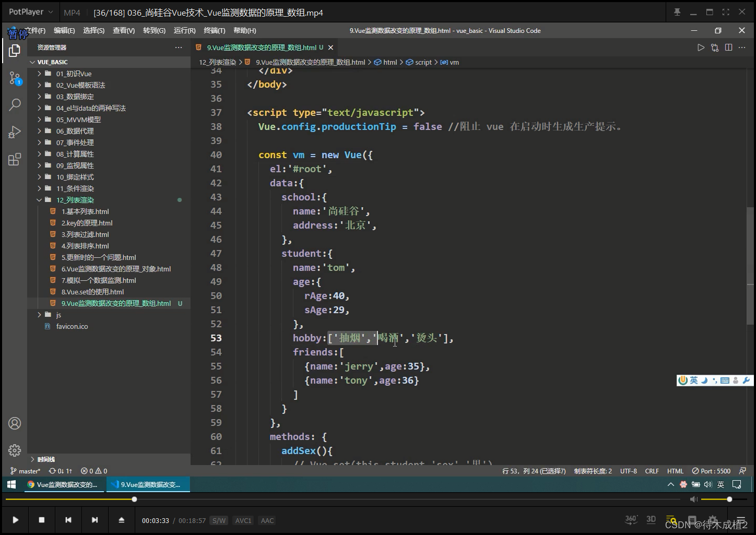Viewport: 756px width, 535px height.
Task: Click PotPlayer play button
Action: point(16,520)
